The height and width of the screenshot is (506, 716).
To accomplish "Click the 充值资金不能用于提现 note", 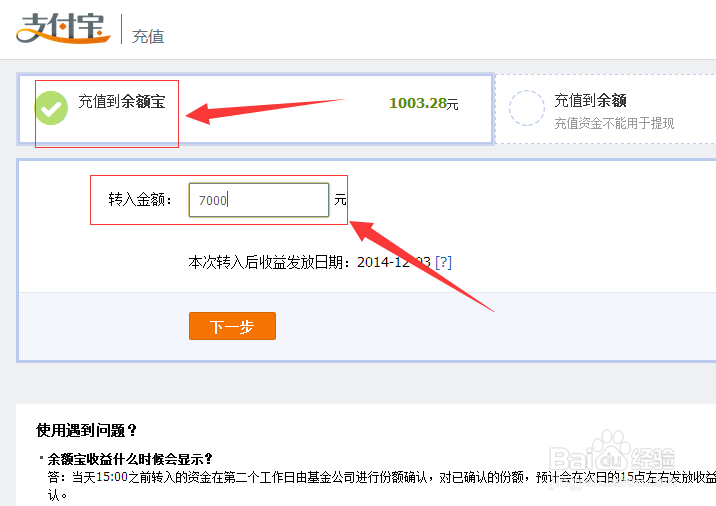I will (x=614, y=123).
